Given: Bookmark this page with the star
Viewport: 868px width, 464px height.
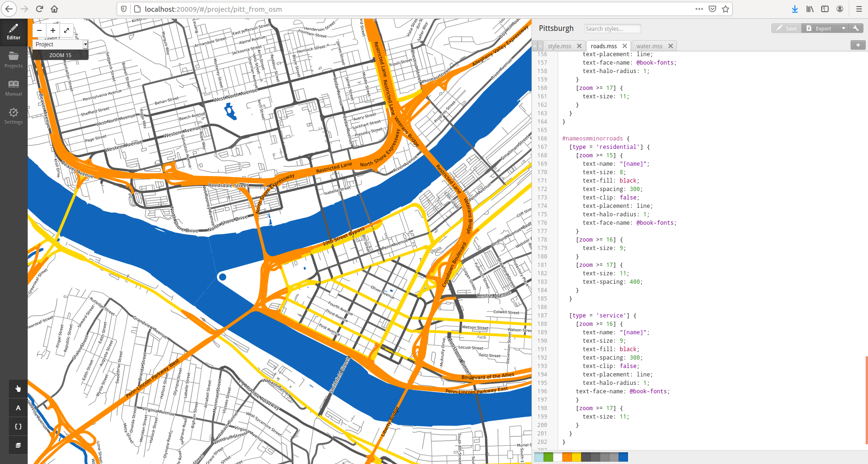Looking at the screenshot, I should click(x=726, y=9).
